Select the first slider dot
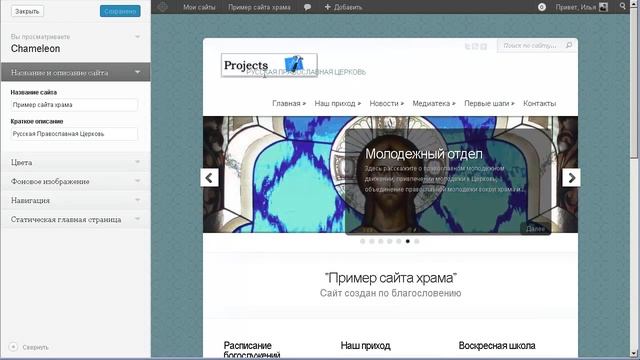The width and height of the screenshot is (640, 360). (362, 241)
